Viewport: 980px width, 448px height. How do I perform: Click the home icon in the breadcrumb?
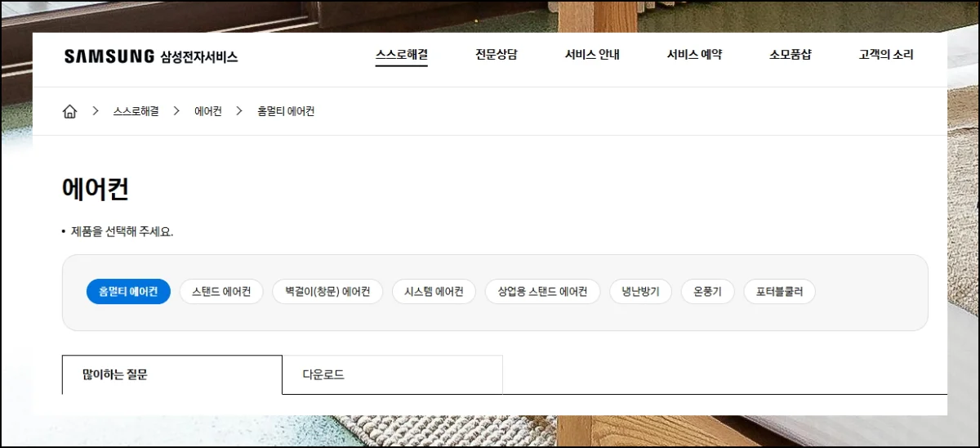click(69, 111)
